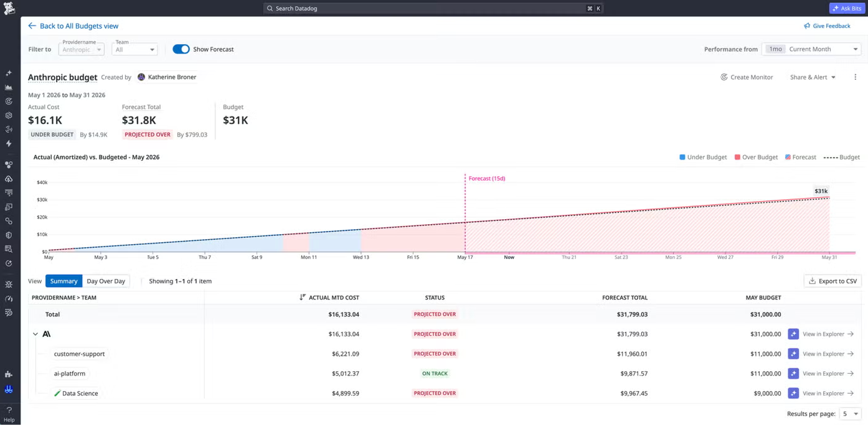868x426 pixels.
Task: Click ON TRACK status for ai-platform
Action: tap(435, 373)
